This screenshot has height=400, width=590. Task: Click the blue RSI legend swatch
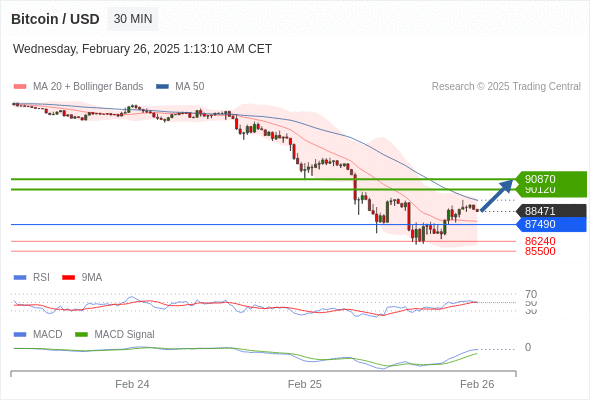(20, 278)
